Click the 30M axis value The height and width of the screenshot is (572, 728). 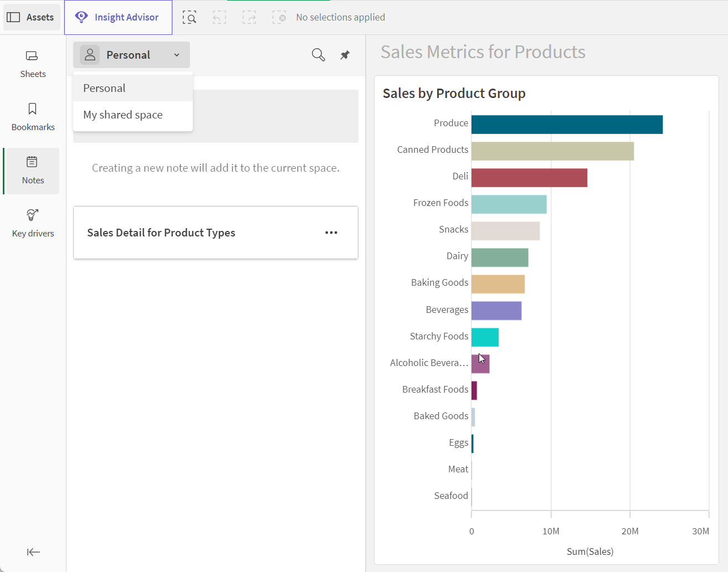coord(701,531)
